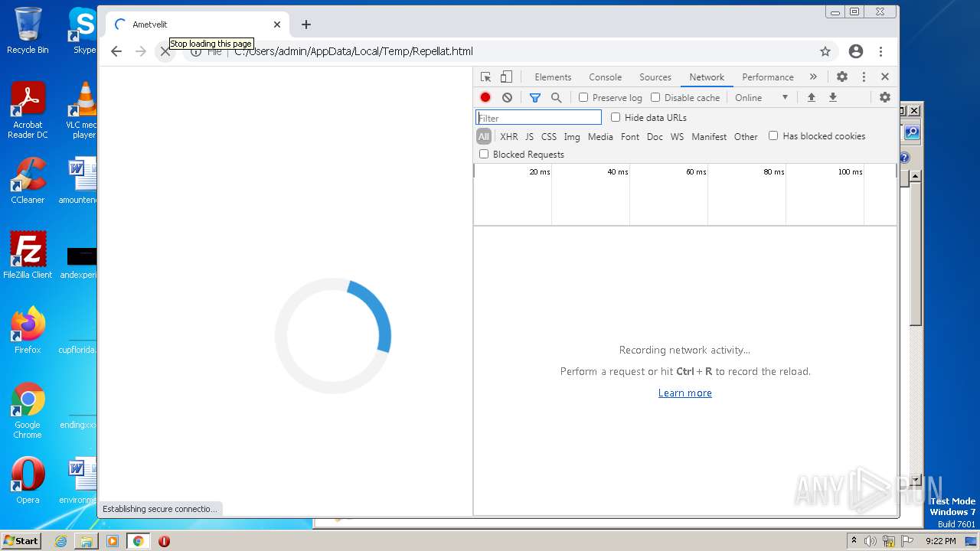
Task: Filter requests by Media
Action: click(600, 136)
